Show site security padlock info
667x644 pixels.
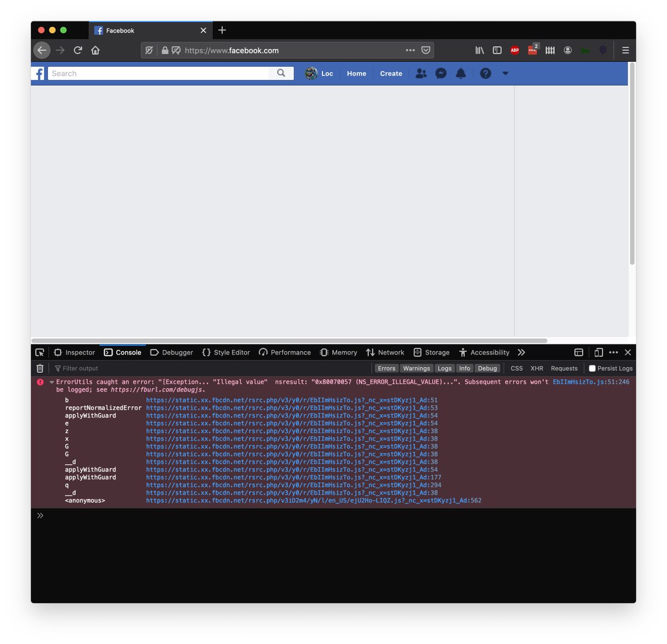pos(165,50)
